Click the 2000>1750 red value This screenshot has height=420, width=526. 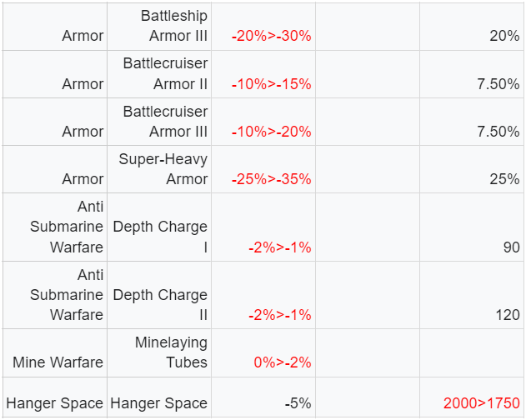click(481, 403)
